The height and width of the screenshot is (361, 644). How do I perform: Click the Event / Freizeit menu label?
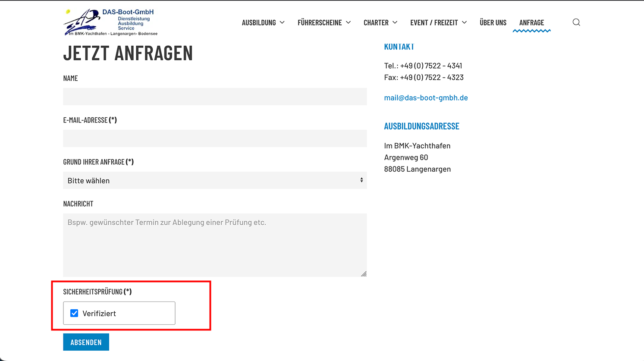coord(434,22)
